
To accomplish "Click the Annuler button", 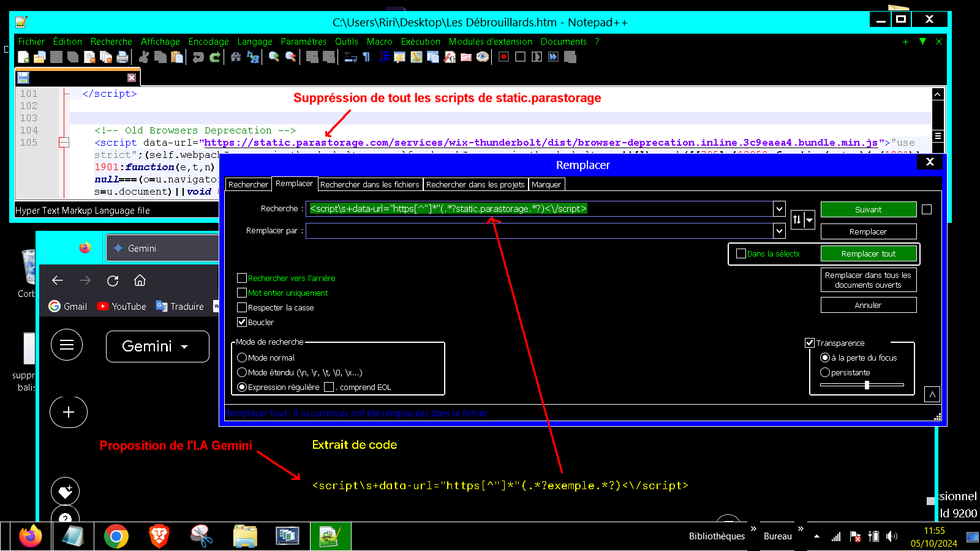I will tap(869, 305).
